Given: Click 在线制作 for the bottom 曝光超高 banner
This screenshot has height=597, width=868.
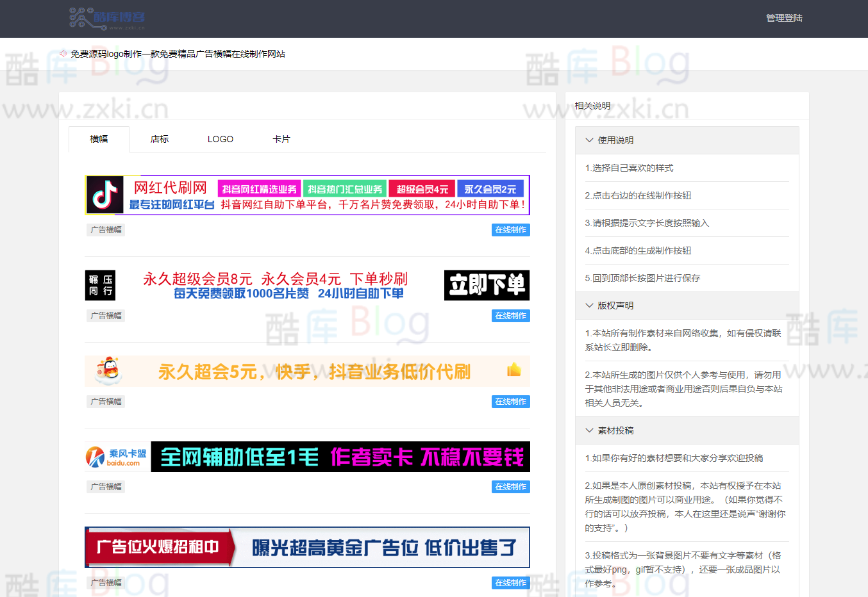Looking at the screenshot, I should (510, 583).
